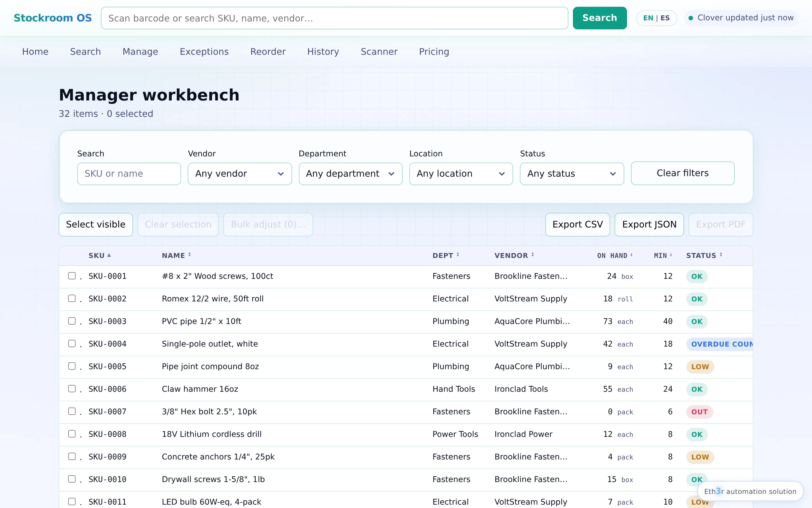Click the Hand Tools department cell
The height and width of the screenshot is (508, 812).
[x=454, y=389]
